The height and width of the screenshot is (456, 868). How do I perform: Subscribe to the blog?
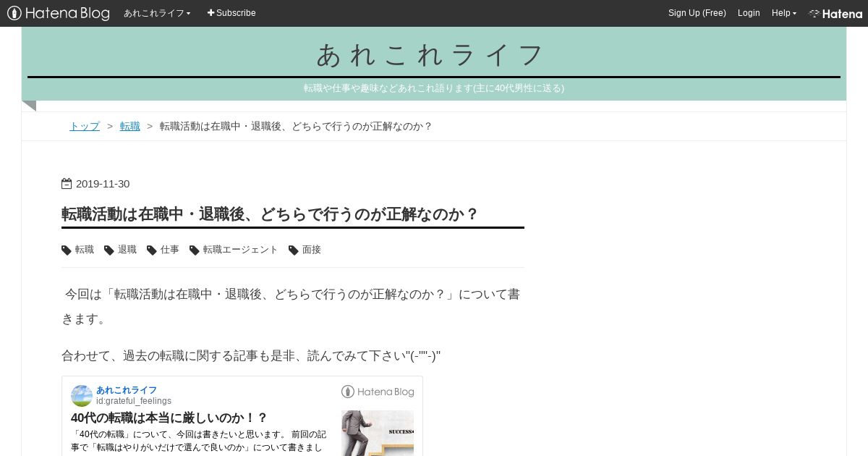point(231,13)
